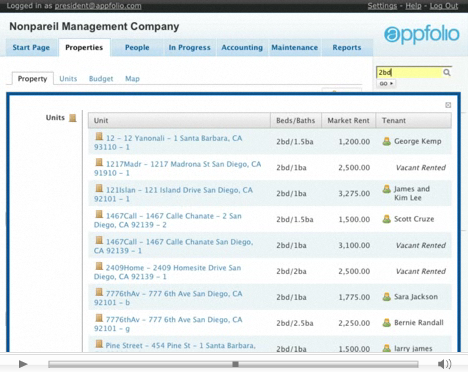The image size is (468, 372).
Task: Click the video progress slider handle
Action: point(235,364)
